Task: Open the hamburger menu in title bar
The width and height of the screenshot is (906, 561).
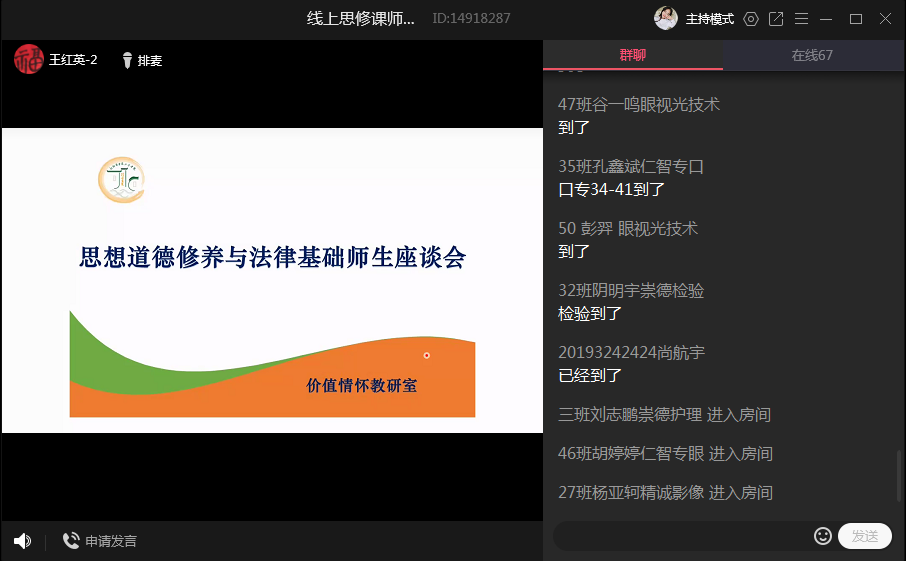Action: [x=802, y=19]
